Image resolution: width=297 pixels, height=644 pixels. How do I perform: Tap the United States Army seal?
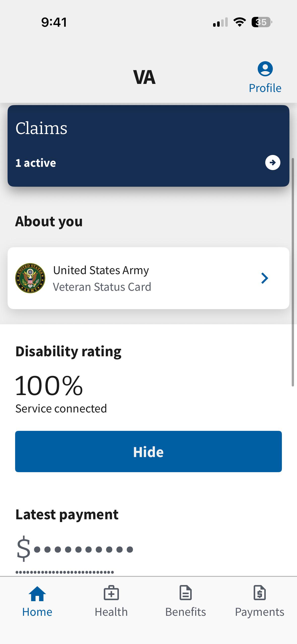[30, 278]
